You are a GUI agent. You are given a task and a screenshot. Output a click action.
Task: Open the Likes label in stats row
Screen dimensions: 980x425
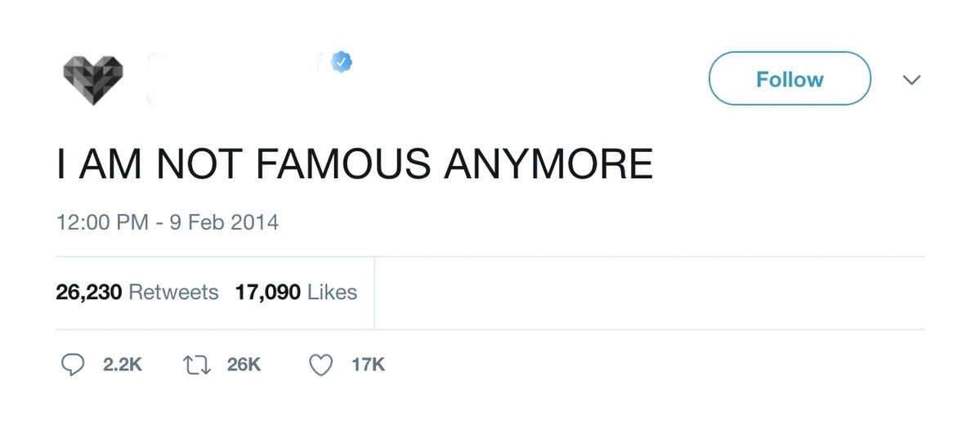333,292
